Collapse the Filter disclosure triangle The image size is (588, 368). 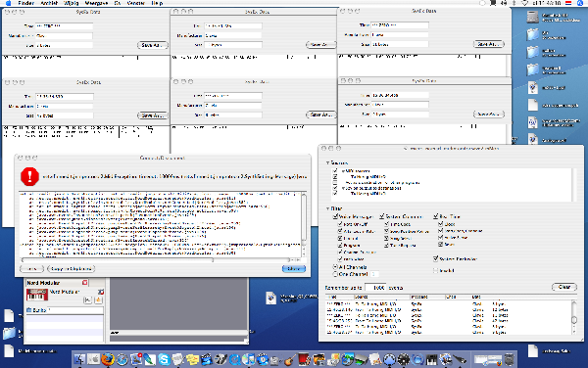327,208
